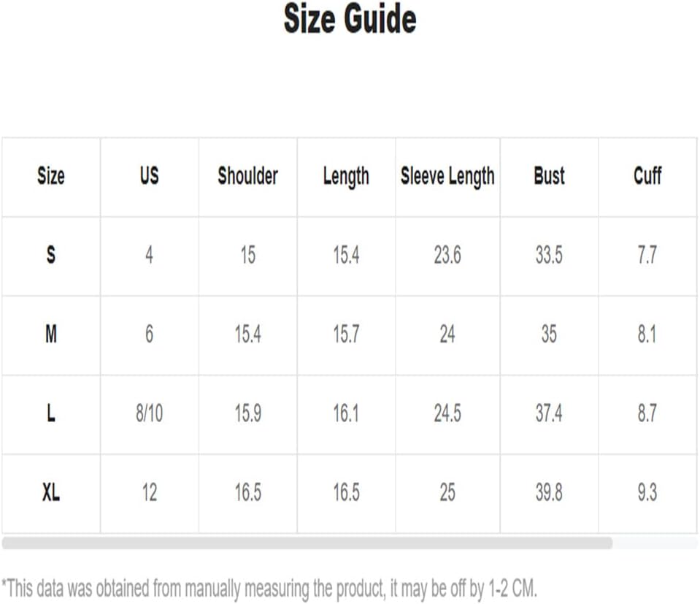Select the S size row label

pyautogui.click(x=51, y=255)
